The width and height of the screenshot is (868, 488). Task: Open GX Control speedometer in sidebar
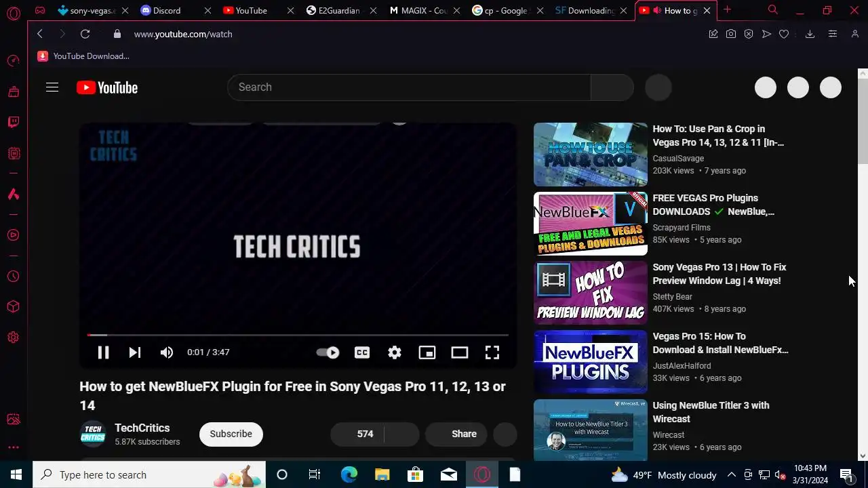14,61
